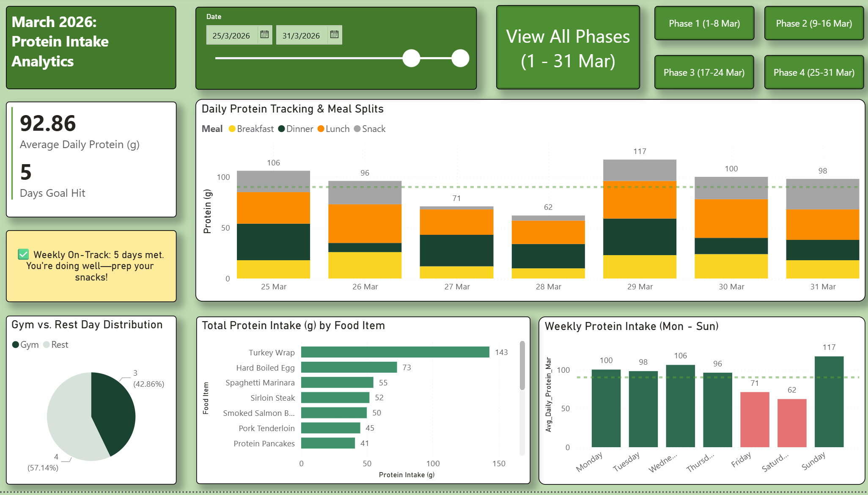The image size is (868, 495).
Task: Click the red Friday bar in weekly chart
Action: click(755, 419)
